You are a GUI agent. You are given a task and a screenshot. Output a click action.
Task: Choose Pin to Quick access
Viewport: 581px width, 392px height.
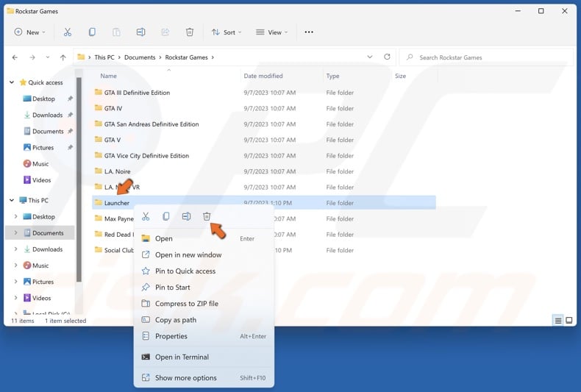[x=204, y=271]
